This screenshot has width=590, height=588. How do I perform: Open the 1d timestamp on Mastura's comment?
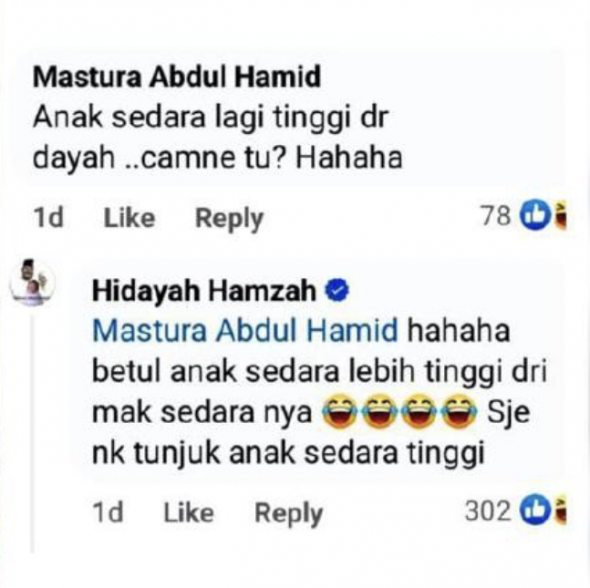click(48, 217)
